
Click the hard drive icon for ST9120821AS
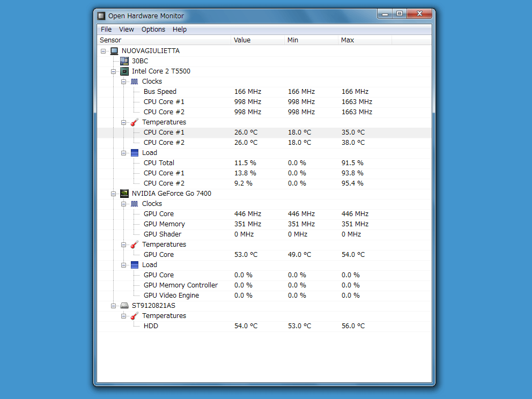(x=124, y=306)
